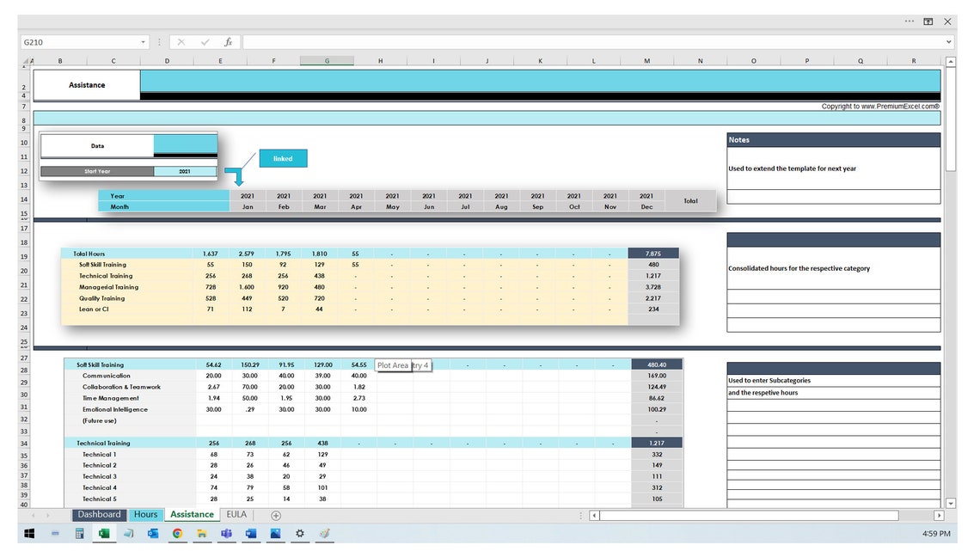
Task: Select row 19 header
Action: point(24,257)
